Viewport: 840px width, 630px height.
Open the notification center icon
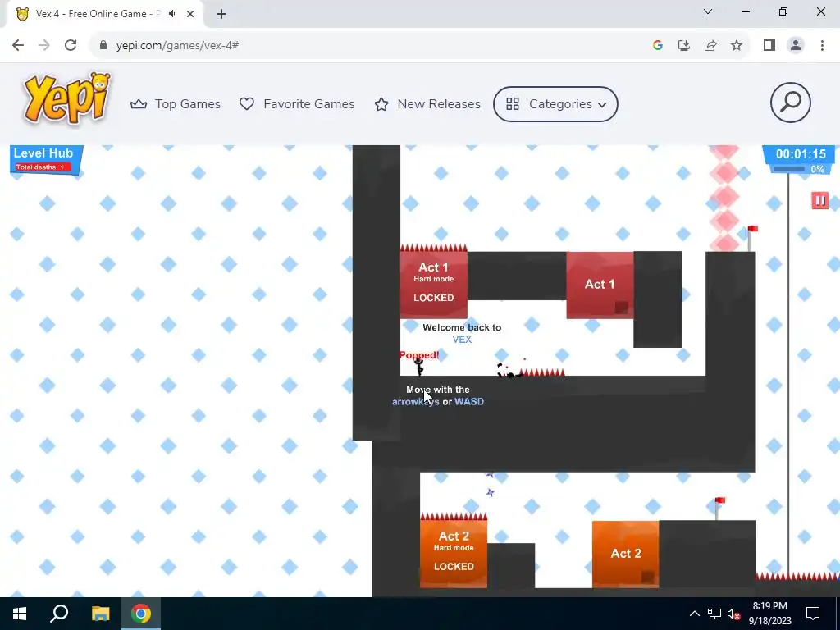coord(813,614)
